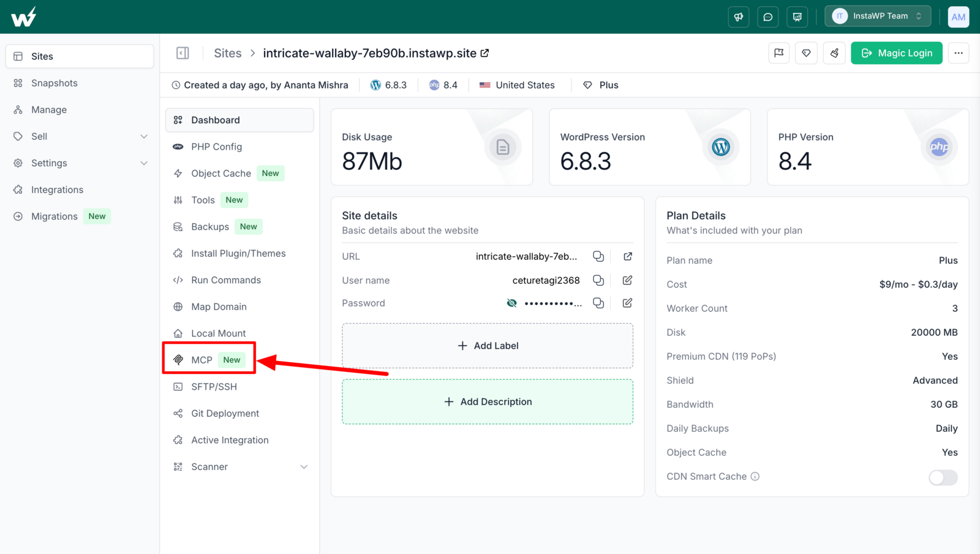Copy the password
The width and height of the screenshot is (980, 554).
[x=598, y=303]
